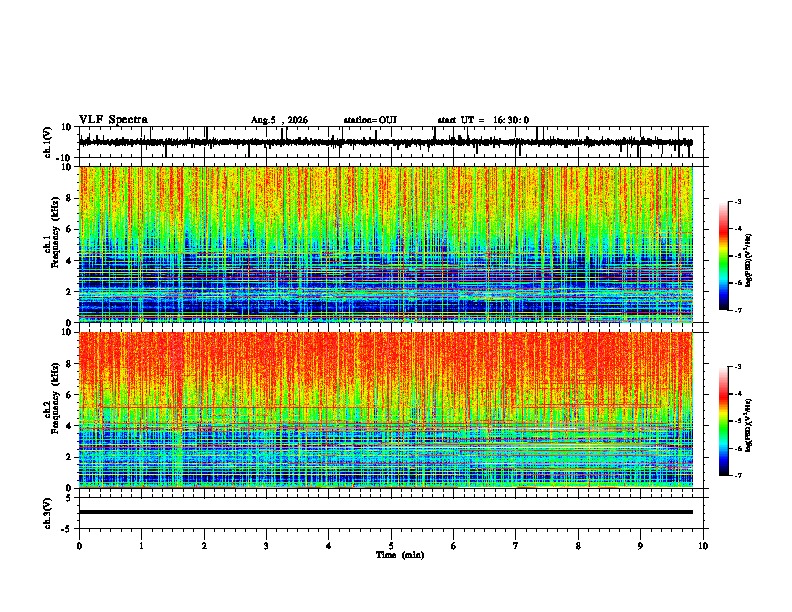Image resolution: width=792 pixels, height=612 pixels.
Task: Click the '-7' label on ch.2 color bar
Action: click(738, 476)
